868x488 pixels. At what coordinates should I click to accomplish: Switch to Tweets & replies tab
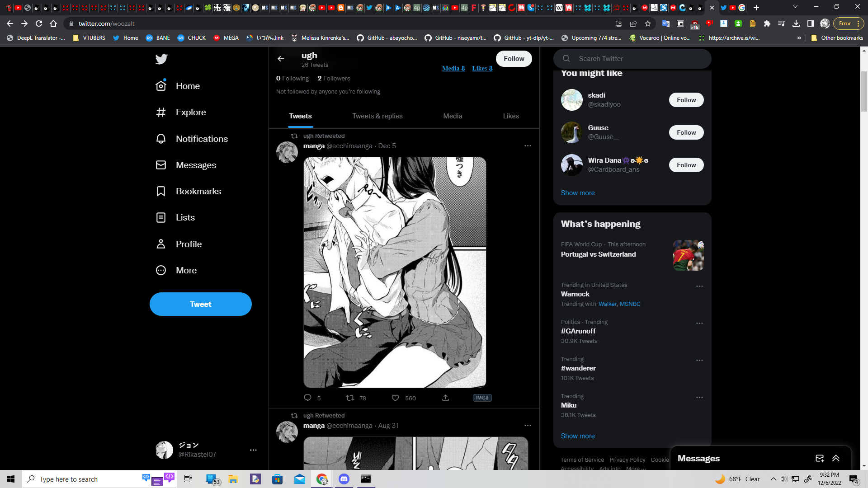377,116
